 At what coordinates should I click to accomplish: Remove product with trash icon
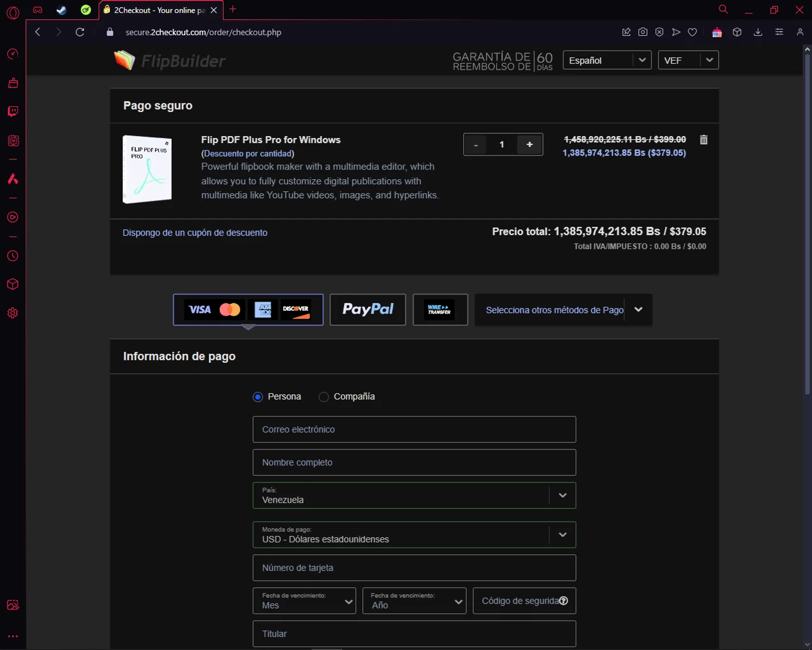pos(704,140)
